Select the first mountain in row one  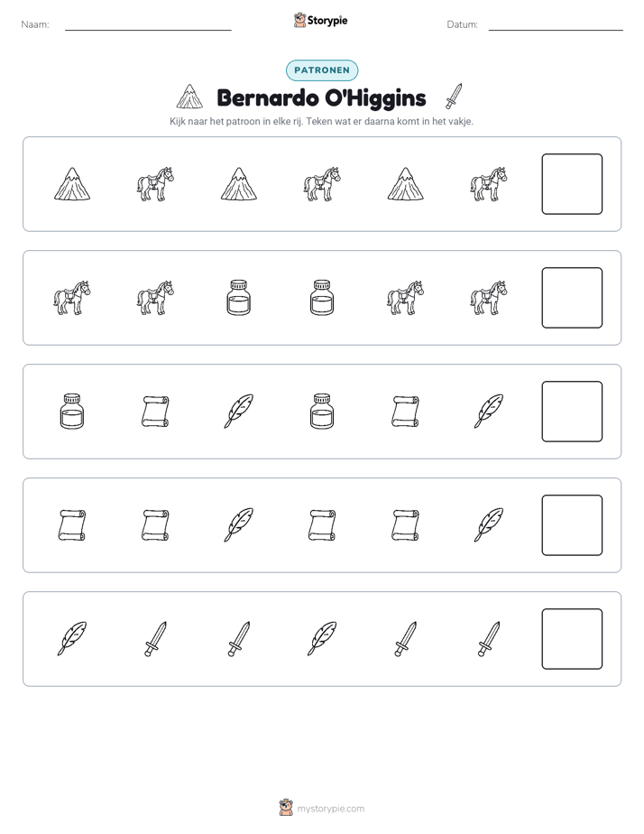(x=72, y=184)
